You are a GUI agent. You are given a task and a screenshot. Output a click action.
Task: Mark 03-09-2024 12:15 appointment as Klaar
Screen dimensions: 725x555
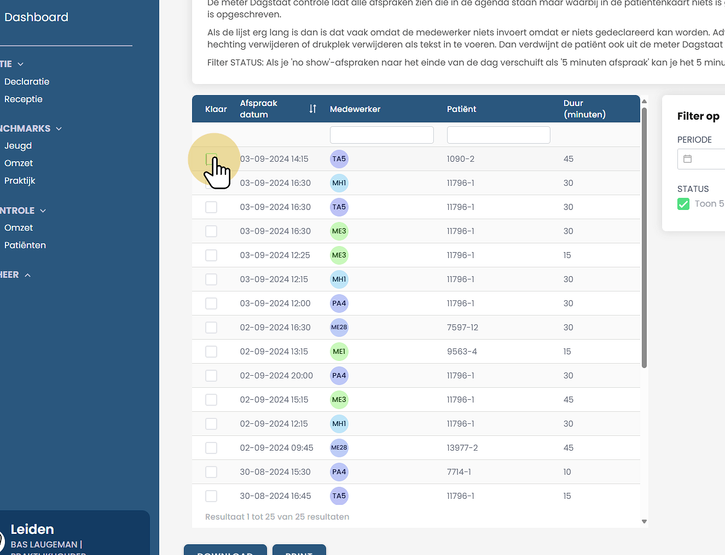(x=211, y=279)
